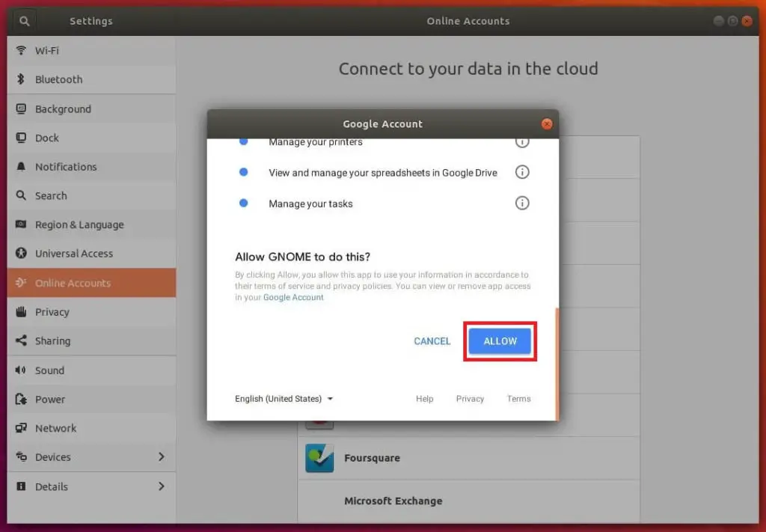
Task: Close the Google Account dialog
Action: (x=547, y=123)
